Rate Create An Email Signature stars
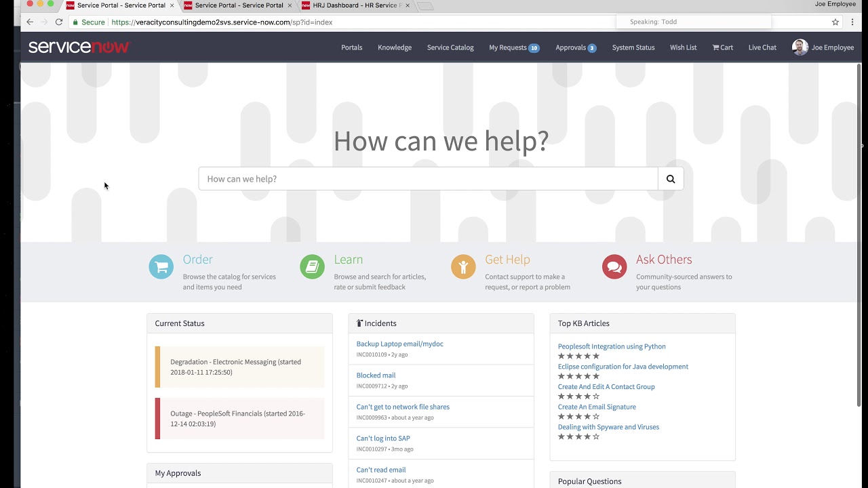Viewport: 868px width, 488px height. tap(578, 417)
